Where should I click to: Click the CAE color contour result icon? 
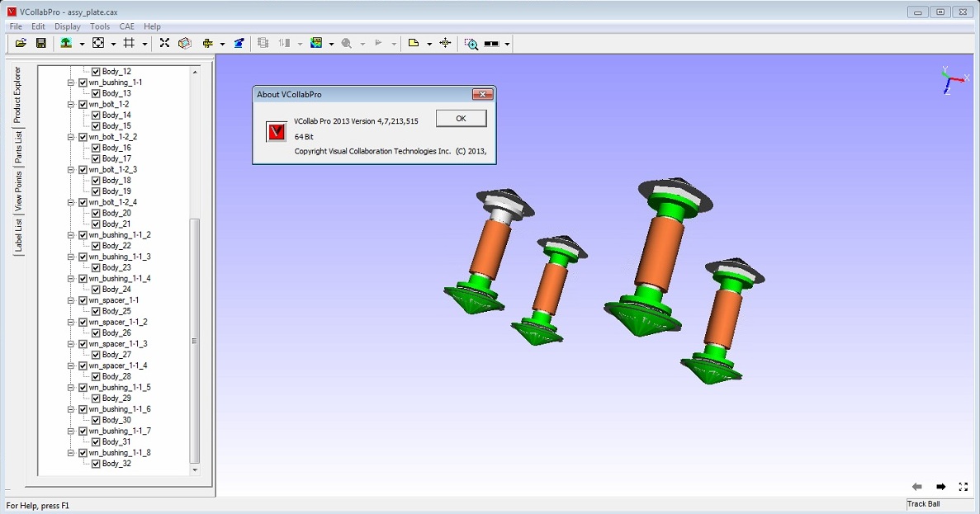point(316,43)
